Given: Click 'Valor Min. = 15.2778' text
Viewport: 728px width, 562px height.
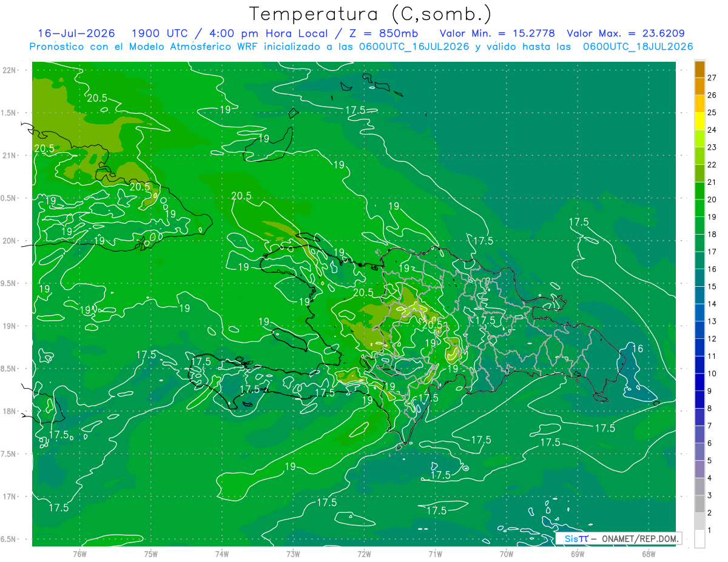Looking at the screenshot, I should 496,33.
